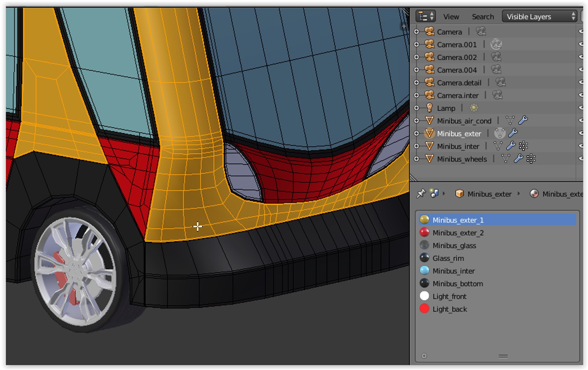Screen dimensions: 588x370
Task: Toggle the eye visibility for Camera
Action: 581,32
